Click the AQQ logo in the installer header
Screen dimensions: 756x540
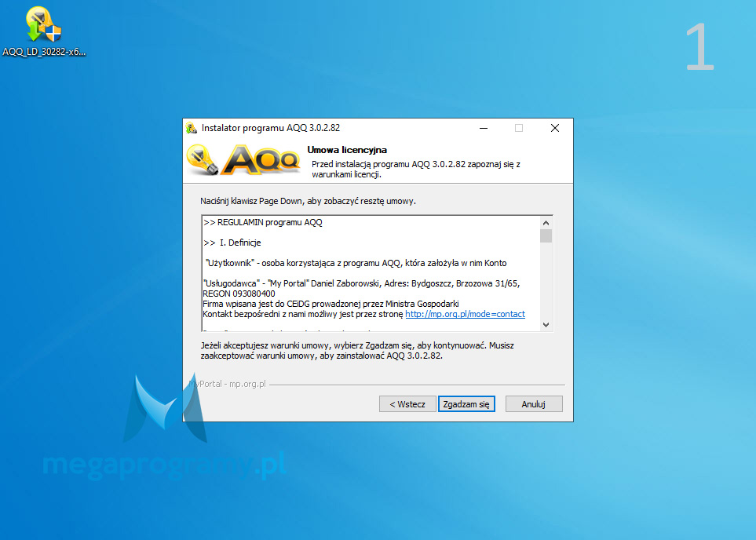pos(243,159)
